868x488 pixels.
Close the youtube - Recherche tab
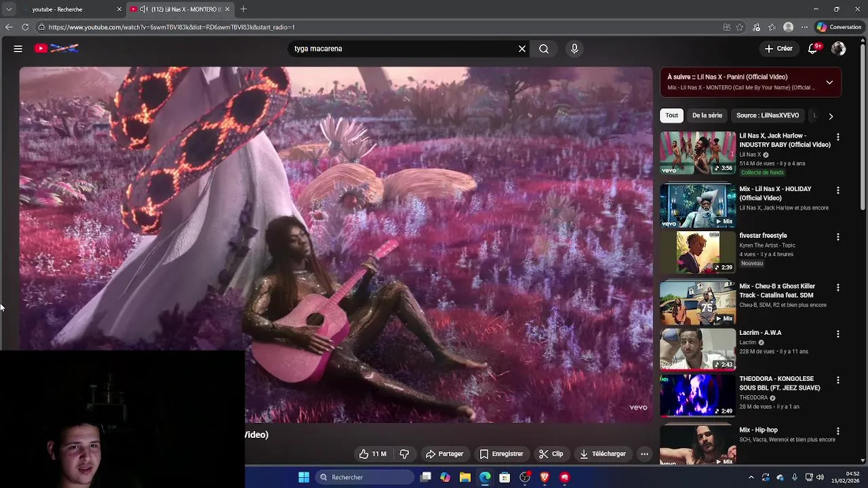click(x=119, y=9)
